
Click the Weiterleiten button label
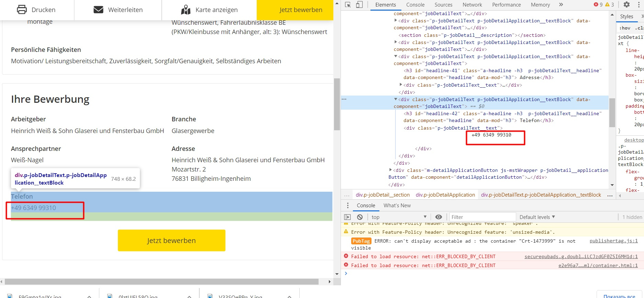(x=125, y=10)
